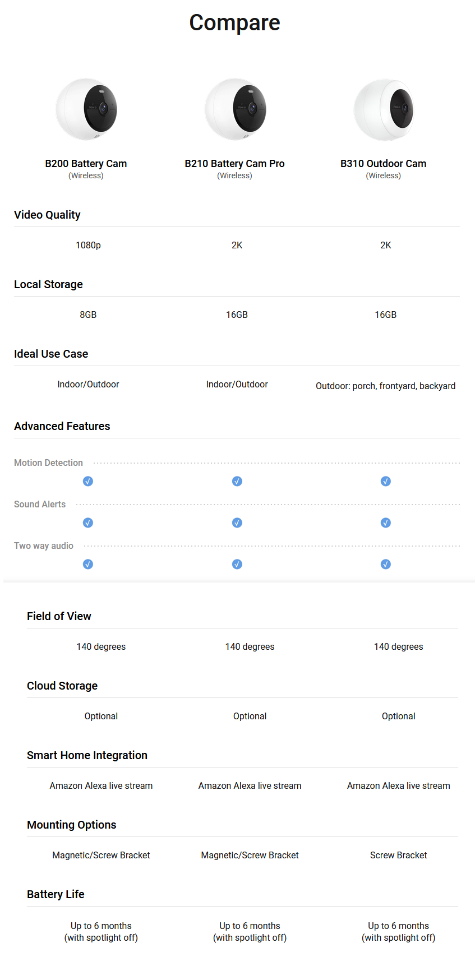Click the Outdoor: porch, frontyard, backyard text
This screenshot has height=980, width=475.
click(385, 386)
